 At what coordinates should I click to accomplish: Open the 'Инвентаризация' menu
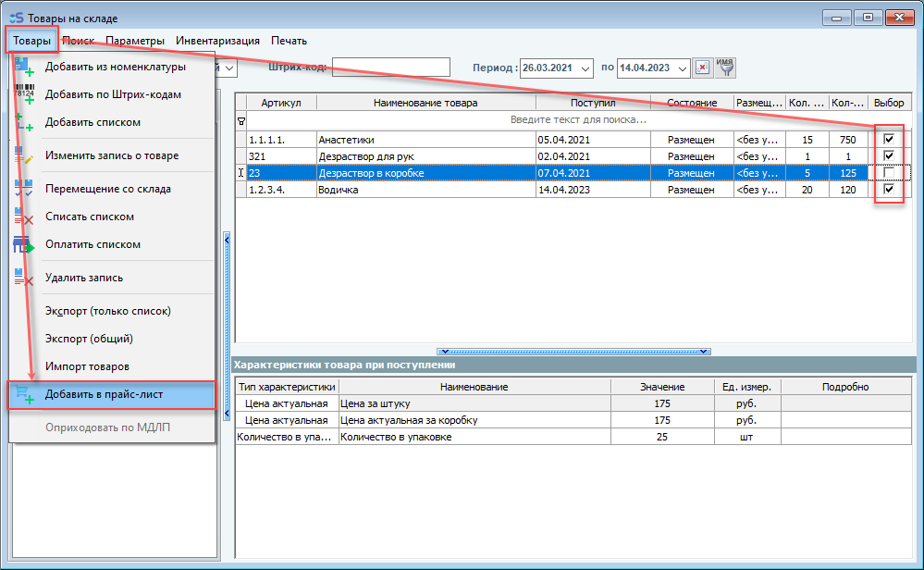[x=217, y=41]
